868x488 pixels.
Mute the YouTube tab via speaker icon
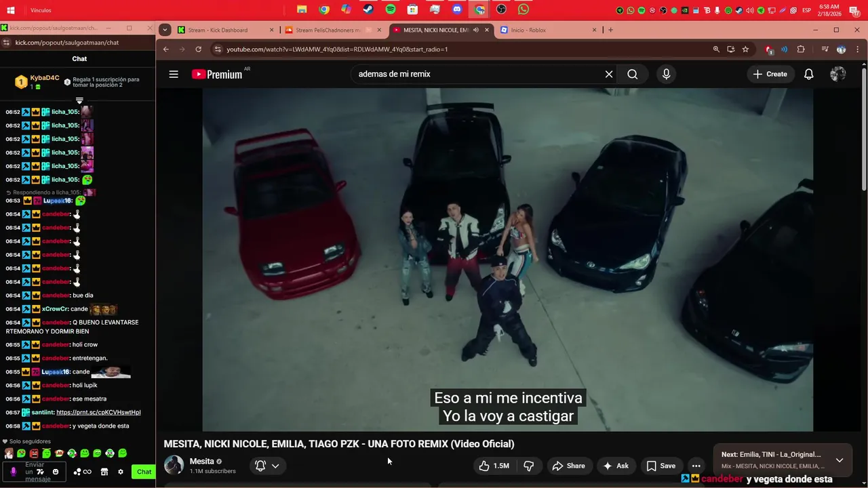[x=476, y=30]
